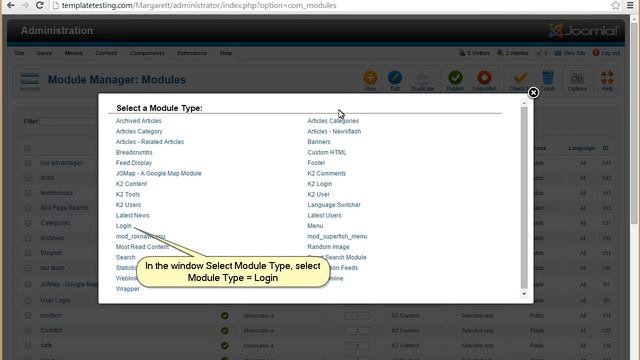Click the Visitors status indicator
Viewport: 640px width, 360px height.
(474, 53)
